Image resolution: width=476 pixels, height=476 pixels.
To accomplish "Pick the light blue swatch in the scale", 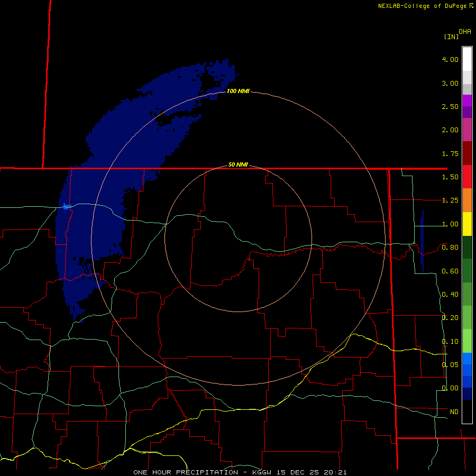I will point(467,359).
